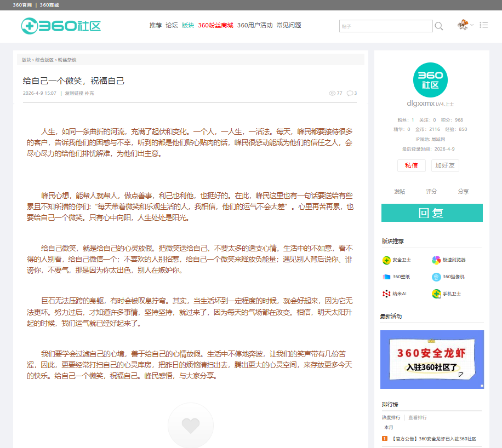Open the 手机卫士 board icon
Viewport: 502px width, 448px height.
tap(436, 294)
